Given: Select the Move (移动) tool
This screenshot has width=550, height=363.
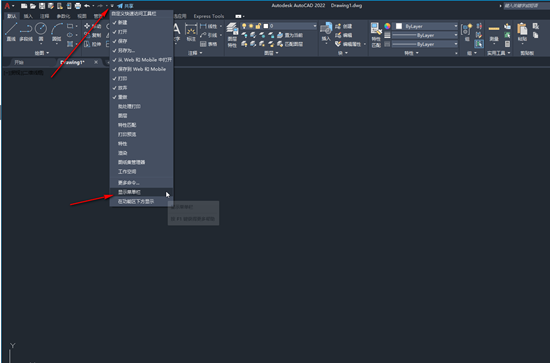Looking at the screenshot, I should pos(93,26).
